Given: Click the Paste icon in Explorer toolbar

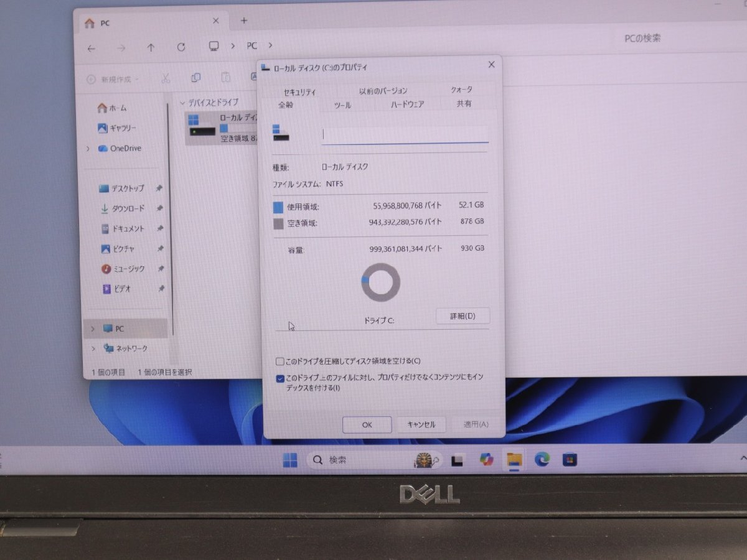Looking at the screenshot, I should click(226, 77).
